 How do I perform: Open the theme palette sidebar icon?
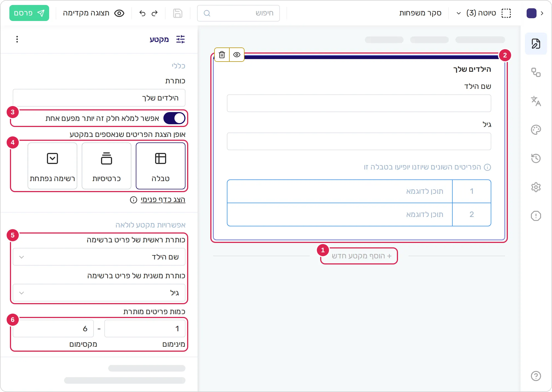tap(536, 130)
